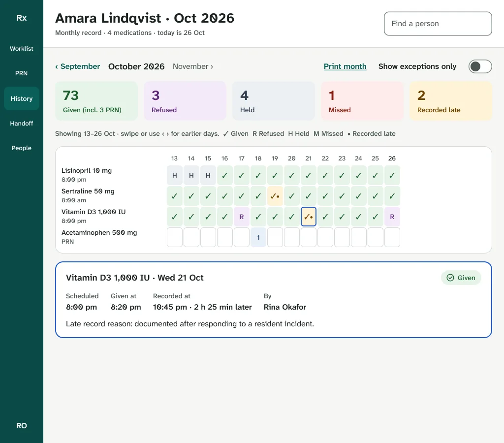Select Vitamin D3 given cell on day 20
The image size is (504, 443).
coord(291,217)
